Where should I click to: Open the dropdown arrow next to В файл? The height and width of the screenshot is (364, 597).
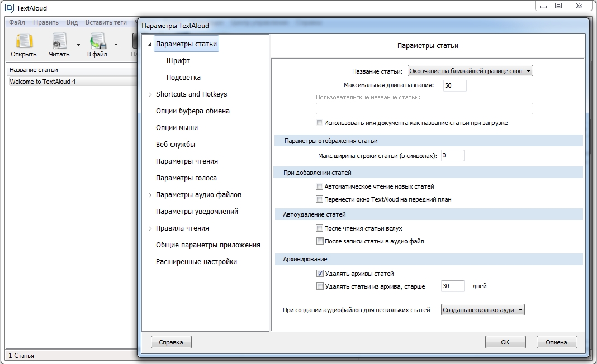[x=116, y=45]
